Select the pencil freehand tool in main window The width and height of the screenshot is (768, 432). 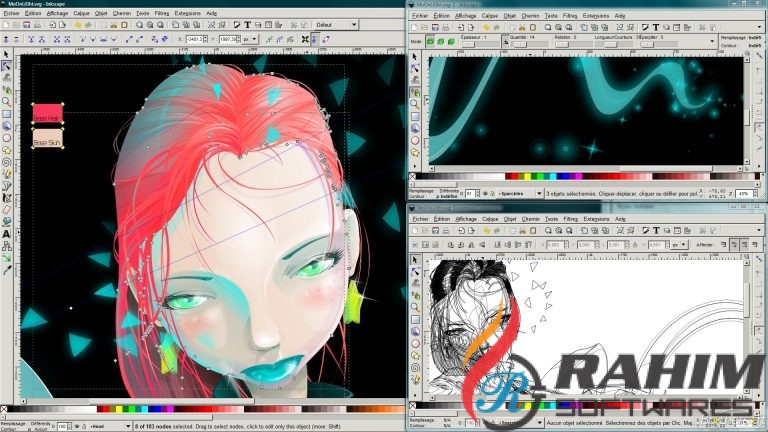(6, 174)
